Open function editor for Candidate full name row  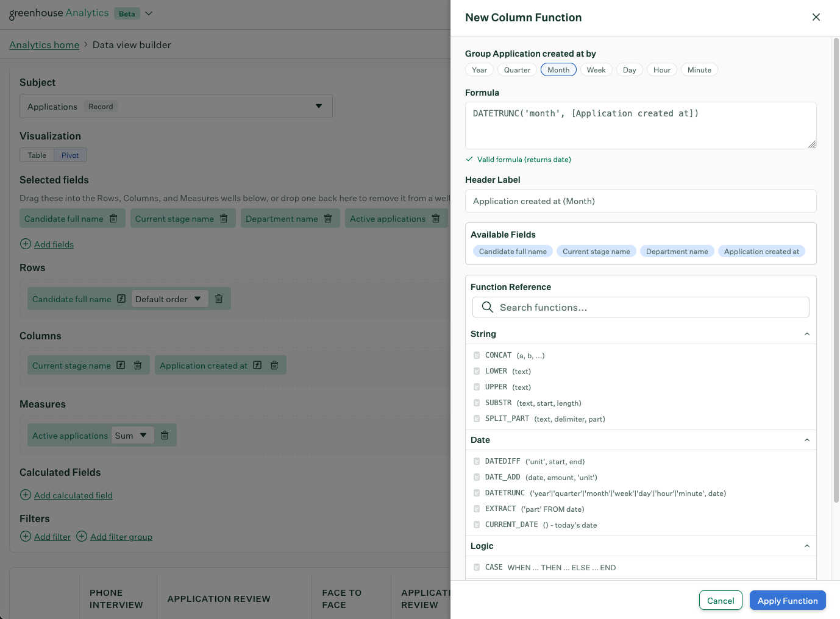tap(121, 299)
